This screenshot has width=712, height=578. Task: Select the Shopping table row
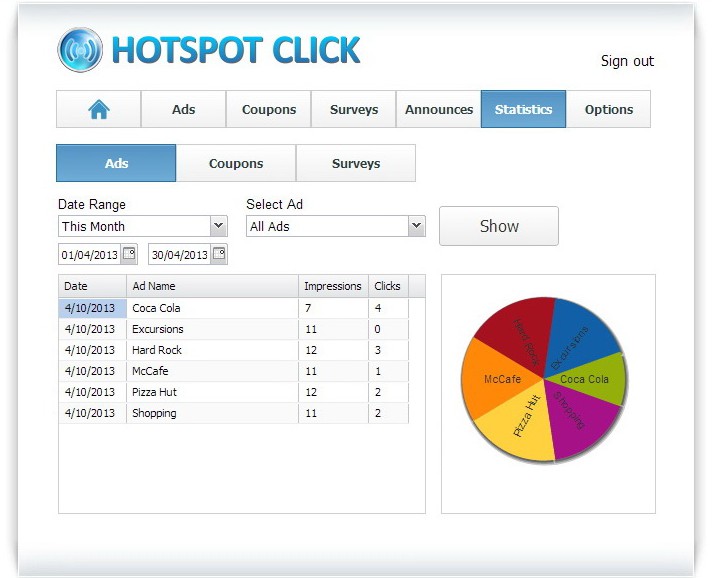[x=233, y=413]
